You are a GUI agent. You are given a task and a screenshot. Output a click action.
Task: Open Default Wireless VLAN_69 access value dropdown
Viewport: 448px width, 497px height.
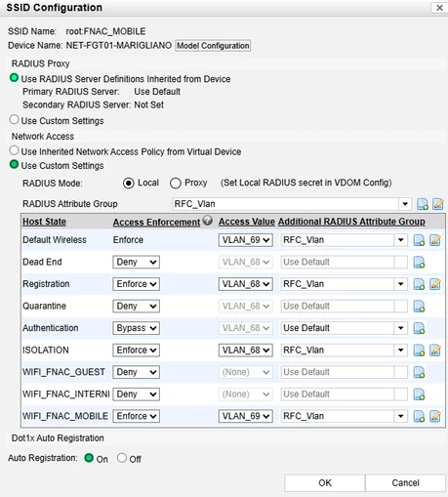coord(246,240)
